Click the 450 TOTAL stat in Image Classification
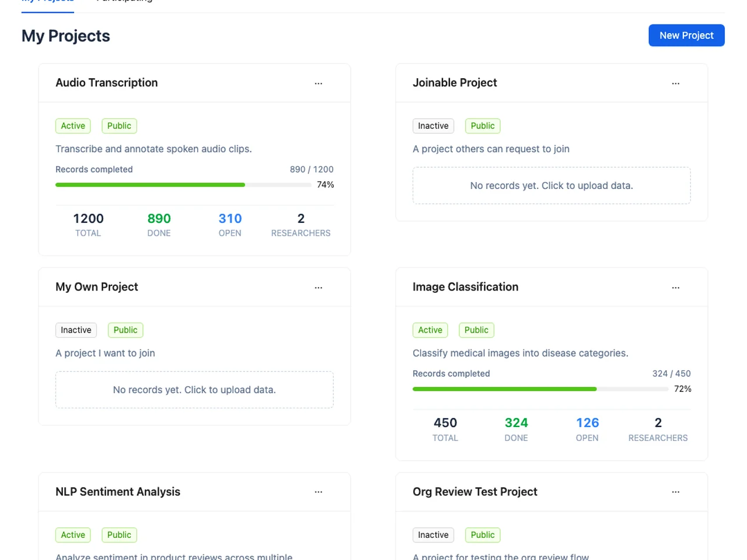The height and width of the screenshot is (560, 747). tap(445, 429)
